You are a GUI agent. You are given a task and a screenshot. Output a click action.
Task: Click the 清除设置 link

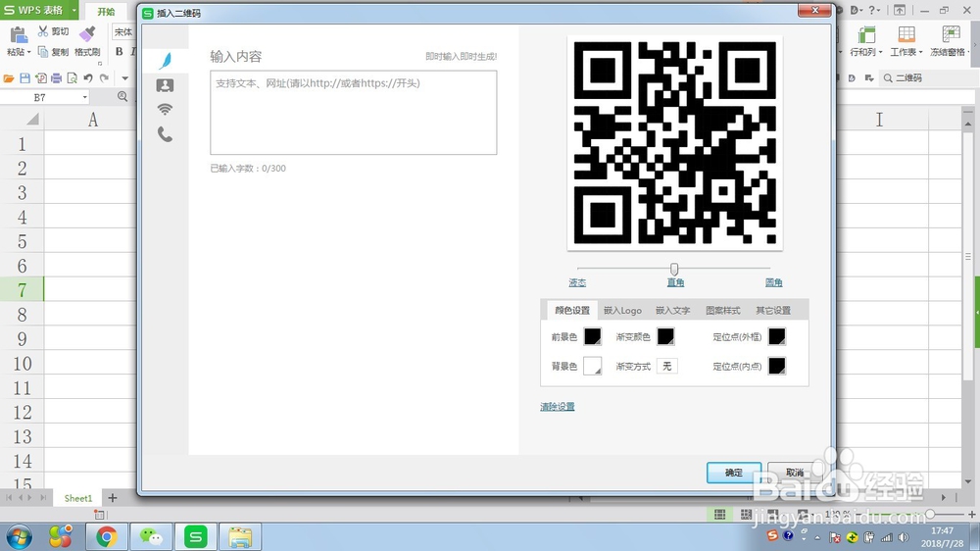click(x=558, y=407)
